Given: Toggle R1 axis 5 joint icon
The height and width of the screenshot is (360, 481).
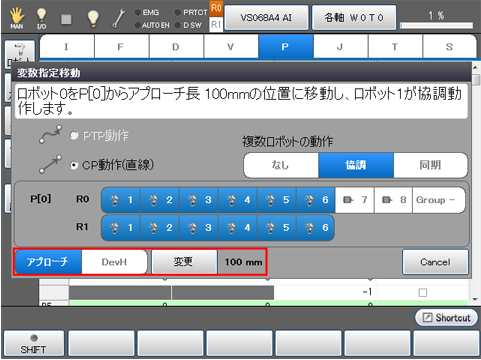Looking at the screenshot, I should pyautogui.click(x=277, y=228).
